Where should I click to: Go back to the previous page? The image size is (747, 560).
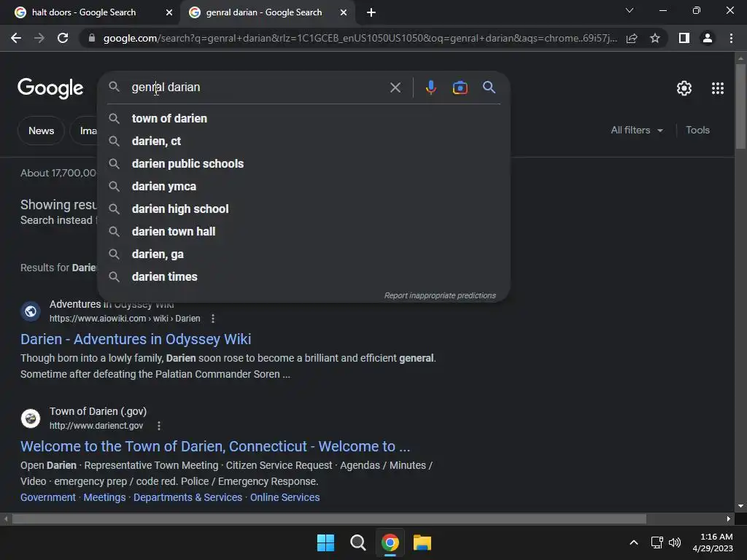tap(16, 38)
